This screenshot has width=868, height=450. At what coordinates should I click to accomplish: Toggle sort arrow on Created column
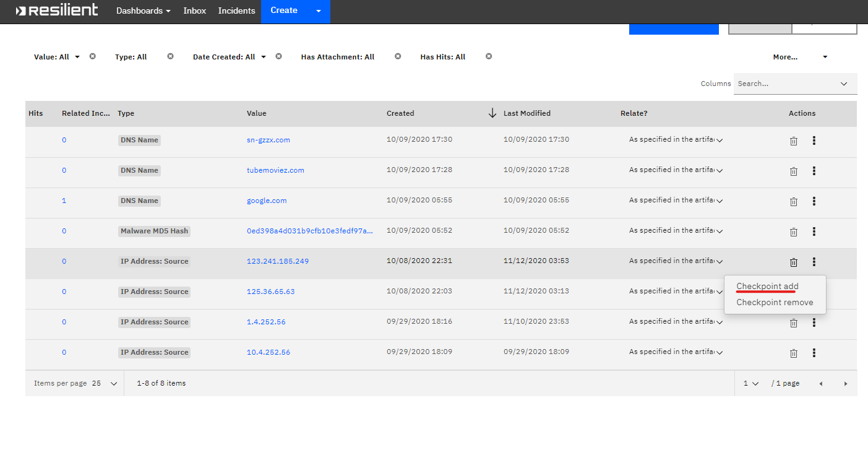click(492, 113)
